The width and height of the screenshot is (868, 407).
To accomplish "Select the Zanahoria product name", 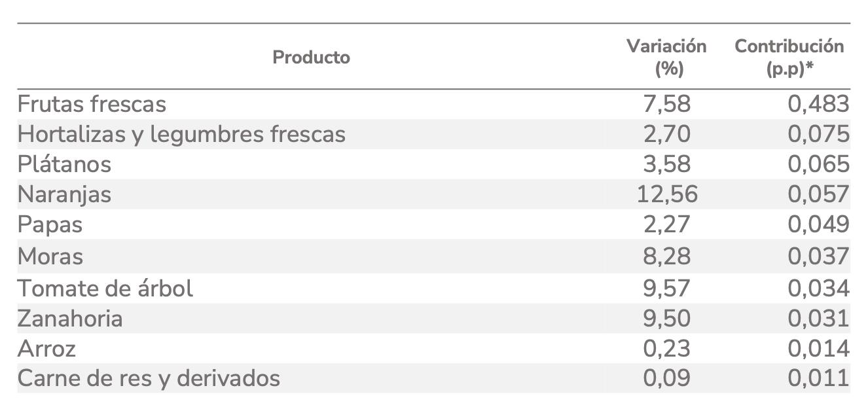I will point(70,319).
